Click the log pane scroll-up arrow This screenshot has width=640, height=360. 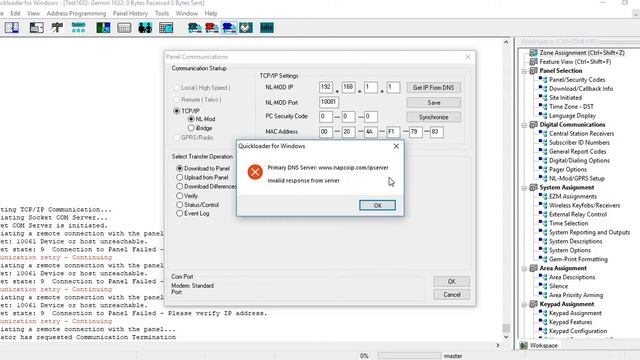[506, 42]
